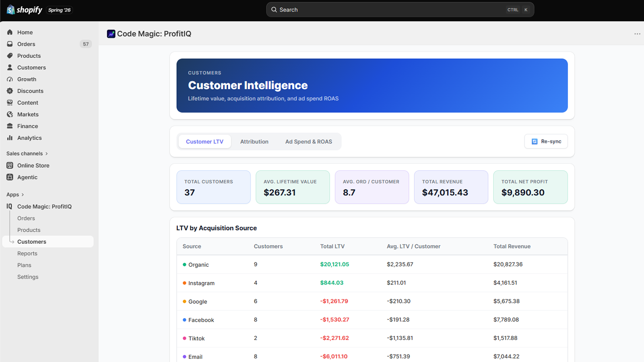Click the LTV by Acquisition Source title
The height and width of the screenshot is (362, 644).
217,228
